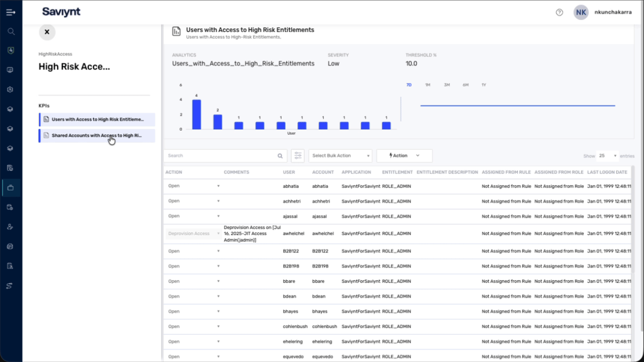Viewport: 644px width, 362px height.
Task: Switch the trend chart to 7D
Action: click(x=409, y=85)
